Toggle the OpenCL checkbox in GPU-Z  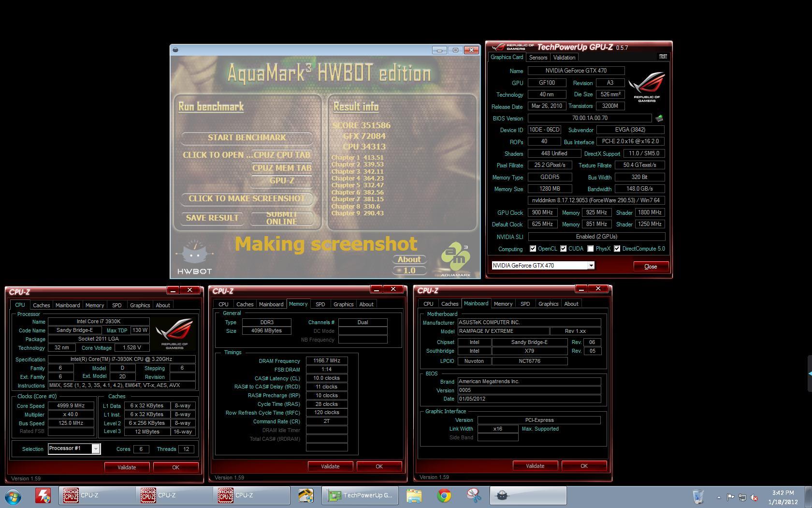(x=533, y=249)
